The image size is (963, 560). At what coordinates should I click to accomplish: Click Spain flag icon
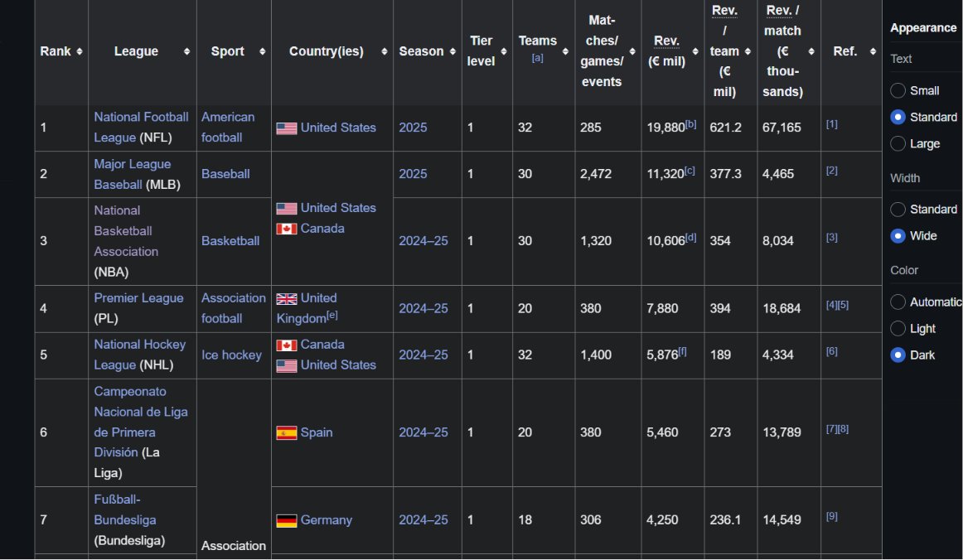[286, 433]
